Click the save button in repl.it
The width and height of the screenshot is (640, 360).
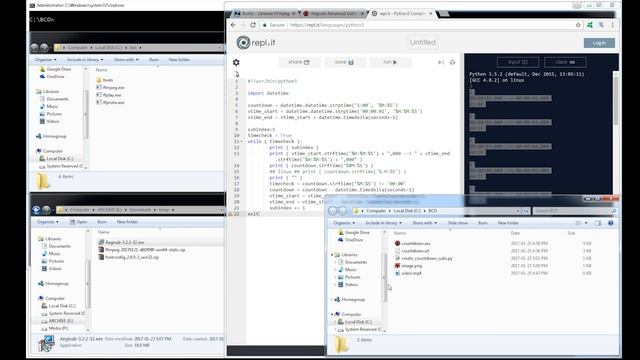pyautogui.click(x=344, y=62)
